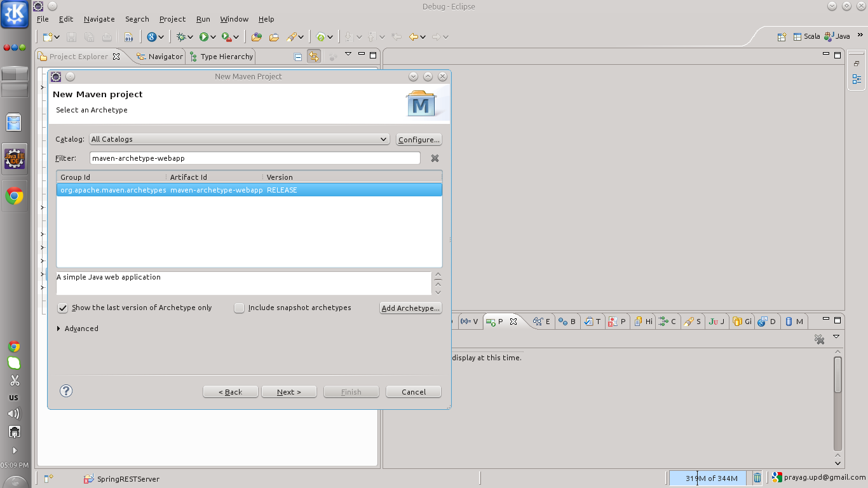
Task: Click the Cancel button
Action: [414, 391]
